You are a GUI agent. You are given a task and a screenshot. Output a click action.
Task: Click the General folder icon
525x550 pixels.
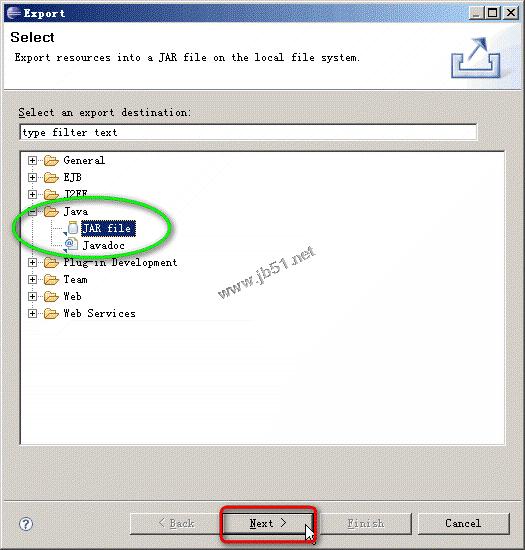pyautogui.click(x=51, y=161)
